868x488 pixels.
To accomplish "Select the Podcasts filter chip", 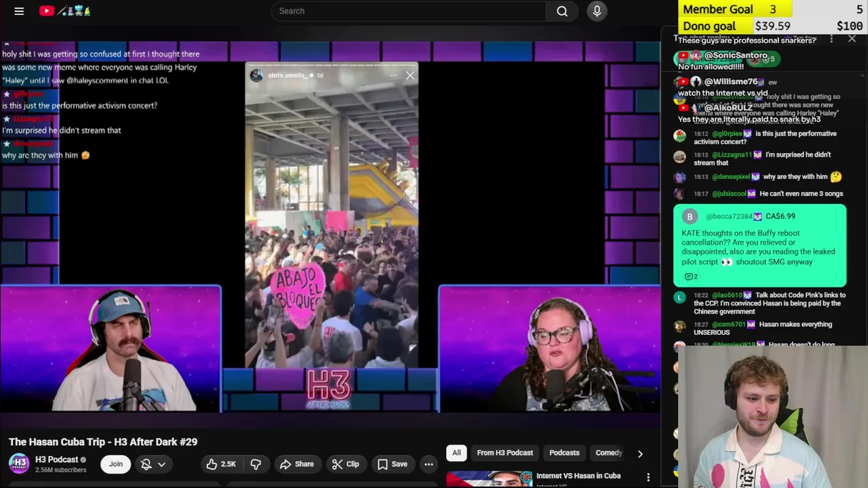I will point(564,453).
